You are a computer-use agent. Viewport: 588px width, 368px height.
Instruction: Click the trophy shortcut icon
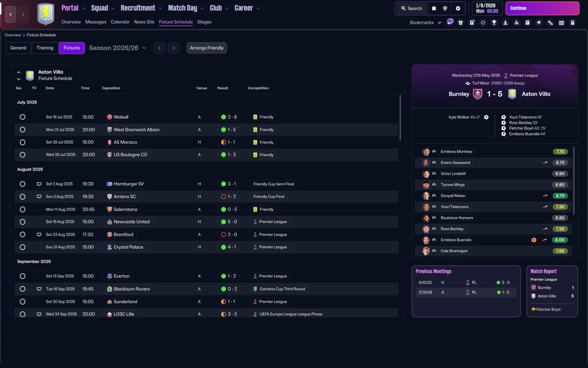(494, 23)
